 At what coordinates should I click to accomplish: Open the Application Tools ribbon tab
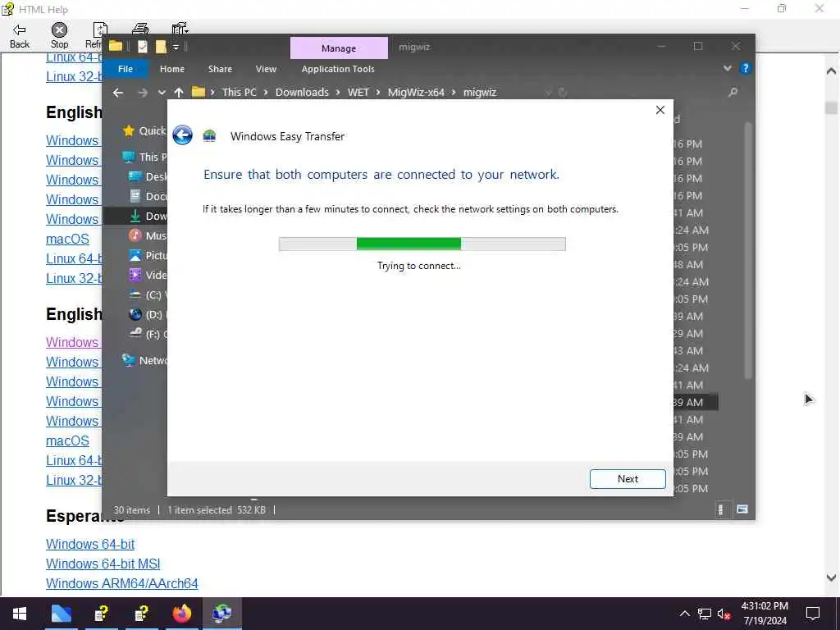tap(338, 69)
